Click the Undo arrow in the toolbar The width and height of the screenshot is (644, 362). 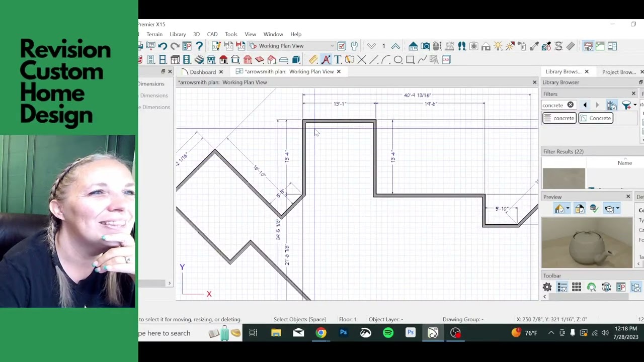coord(163,46)
